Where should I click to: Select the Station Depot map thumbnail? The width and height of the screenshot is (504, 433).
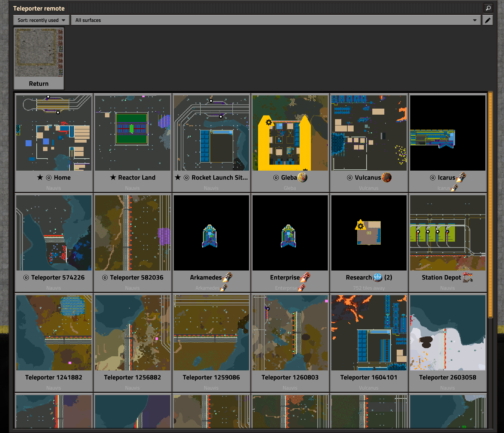(448, 233)
